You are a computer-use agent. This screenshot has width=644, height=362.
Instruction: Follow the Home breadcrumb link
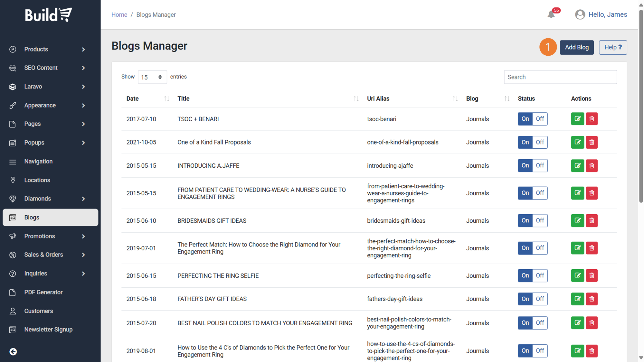click(x=119, y=14)
